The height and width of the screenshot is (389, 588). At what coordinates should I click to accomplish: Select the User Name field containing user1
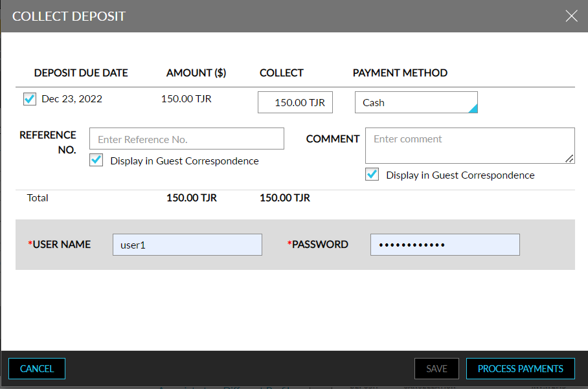coord(187,245)
